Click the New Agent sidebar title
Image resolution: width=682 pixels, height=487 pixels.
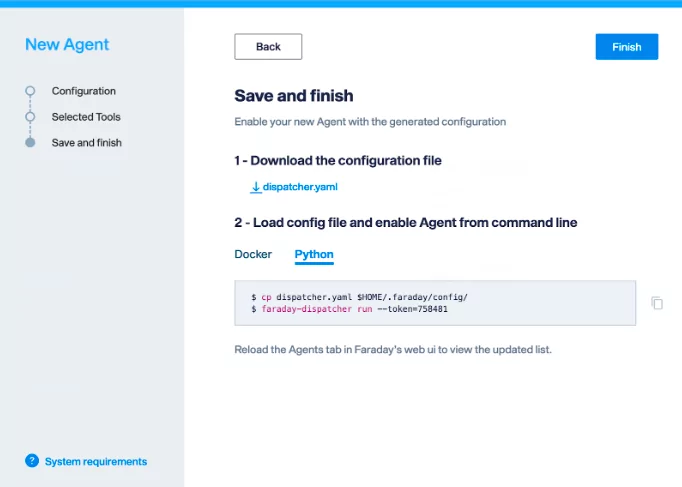(x=67, y=44)
